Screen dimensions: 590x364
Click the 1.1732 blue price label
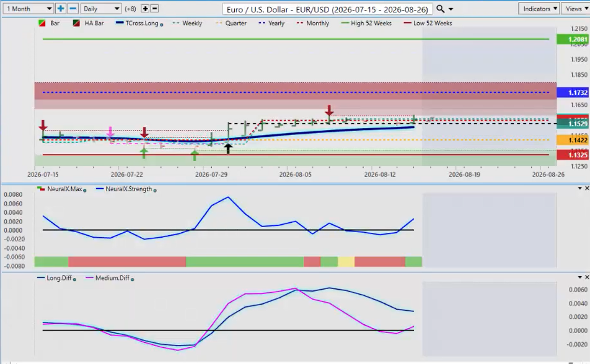572,92
